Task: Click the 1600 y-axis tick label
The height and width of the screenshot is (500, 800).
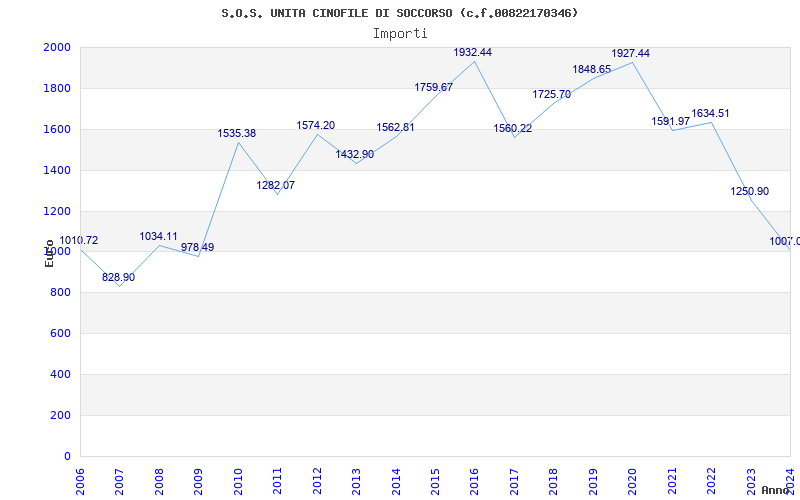Action: [x=57, y=129]
